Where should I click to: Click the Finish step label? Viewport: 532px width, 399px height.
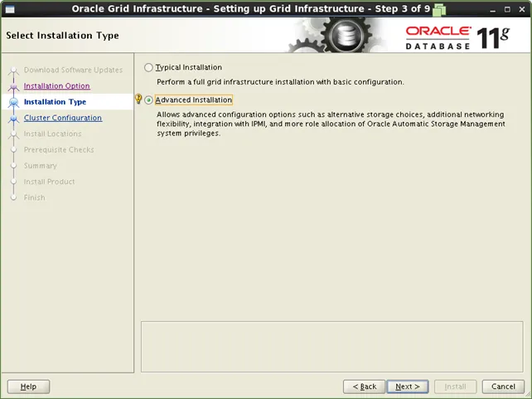pos(34,197)
